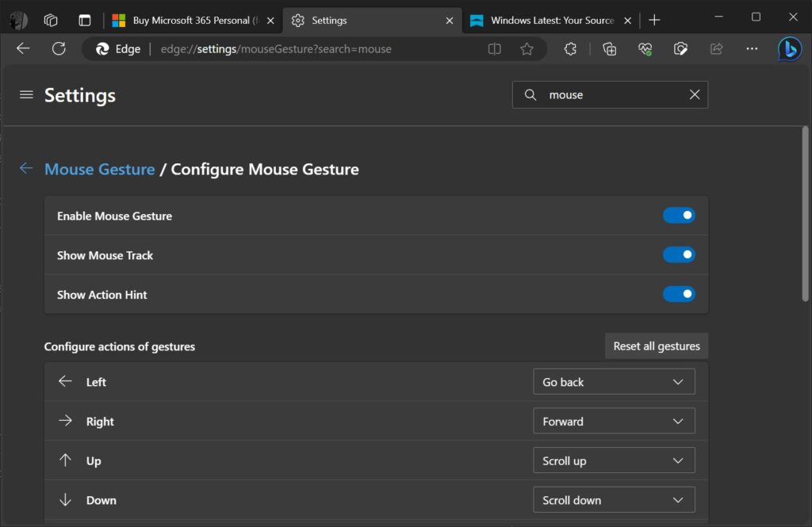Click the Reset all gestures button
The height and width of the screenshot is (527, 812).
656,346
